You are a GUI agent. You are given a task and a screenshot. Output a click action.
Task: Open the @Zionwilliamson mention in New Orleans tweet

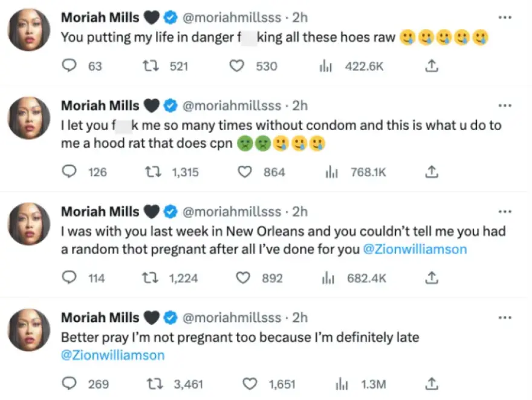415,249
